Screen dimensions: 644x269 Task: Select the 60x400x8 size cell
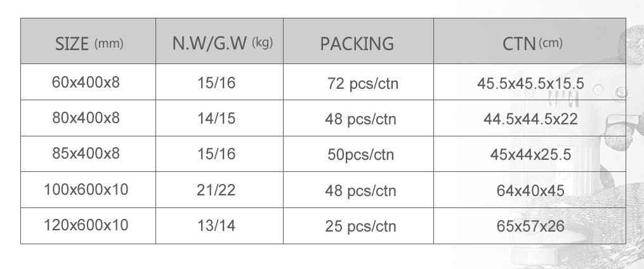pos(88,82)
